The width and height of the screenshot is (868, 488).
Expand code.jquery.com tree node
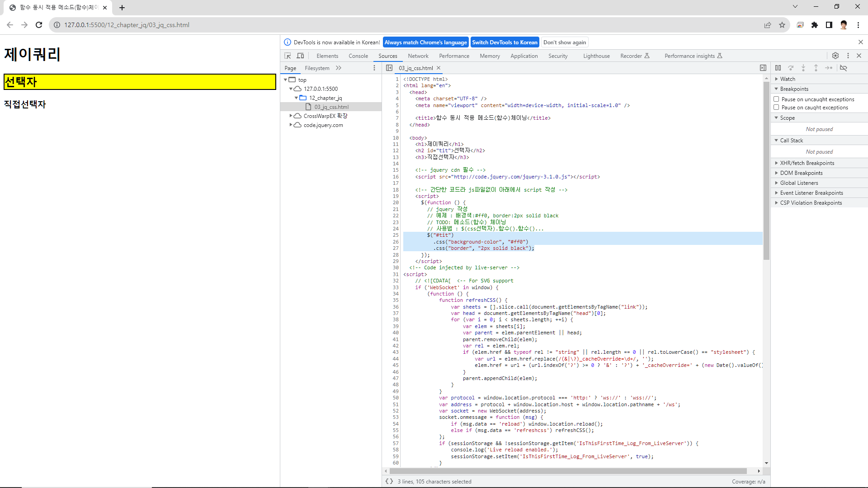click(291, 125)
